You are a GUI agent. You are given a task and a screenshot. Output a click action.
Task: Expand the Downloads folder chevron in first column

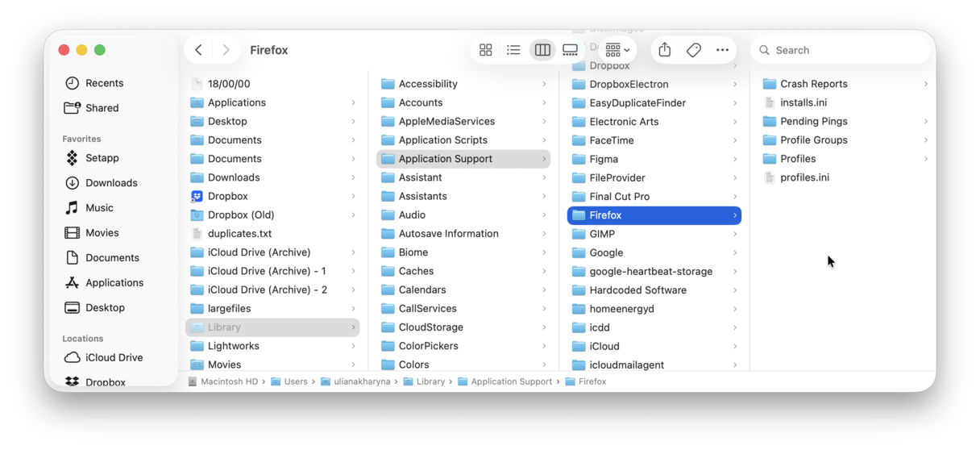click(x=353, y=177)
